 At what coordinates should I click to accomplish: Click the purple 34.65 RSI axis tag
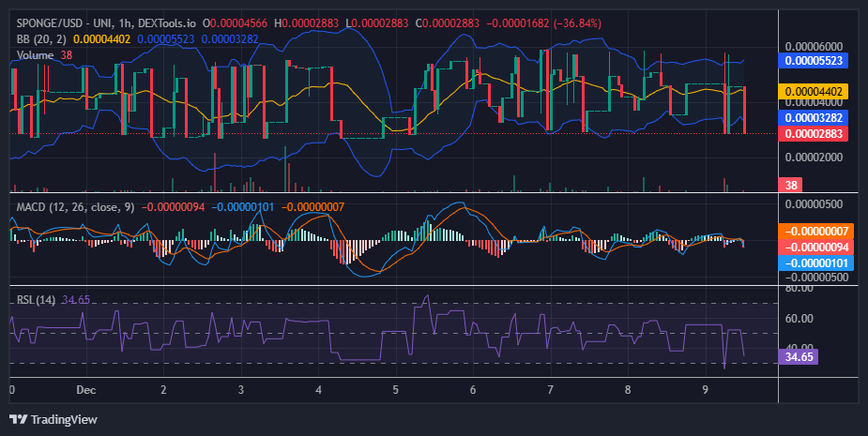click(799, 356)
